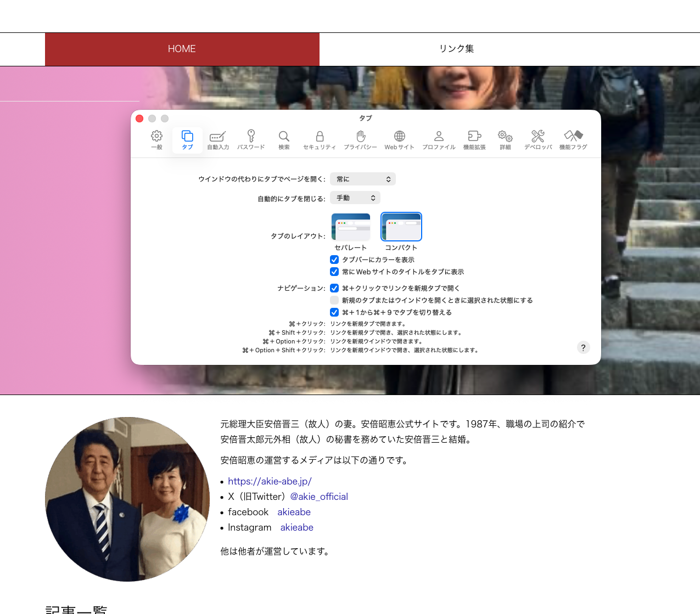Image resolution: width=700 pixels, height=614 pixels.
Task: Uncheck 常にWebサイトのタイトルをタブに表示
Action: point(334,272)
